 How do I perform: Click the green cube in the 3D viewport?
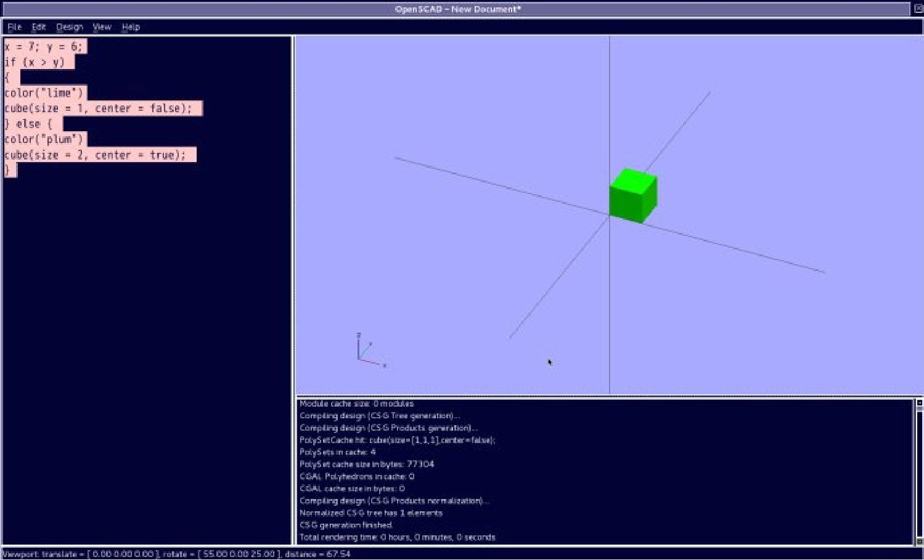click(632, 196)
